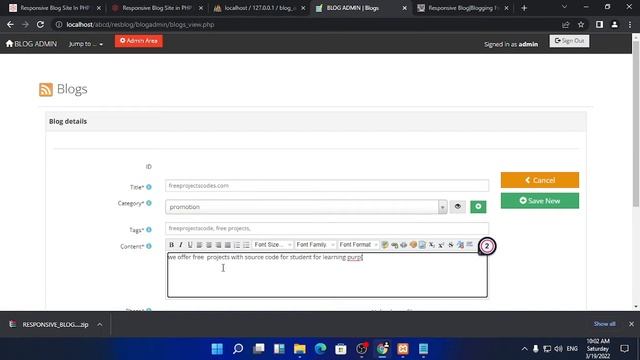Open a new browser tab
This screenshot has height=360, width=640.
click(x=524, y=8)
